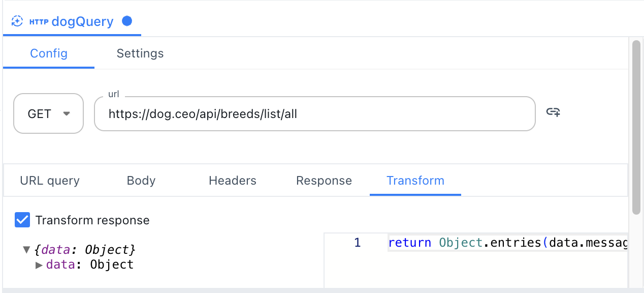Click the return statement in code editor
The width and height of the screenshot is (644, 293).
tap(409, 243)
